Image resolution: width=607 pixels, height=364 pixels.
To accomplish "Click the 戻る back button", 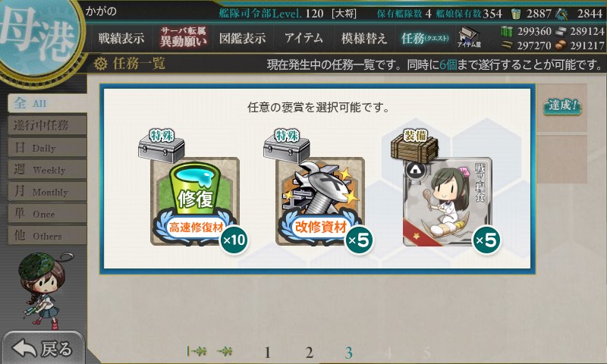I will click(x=42, y=348).
